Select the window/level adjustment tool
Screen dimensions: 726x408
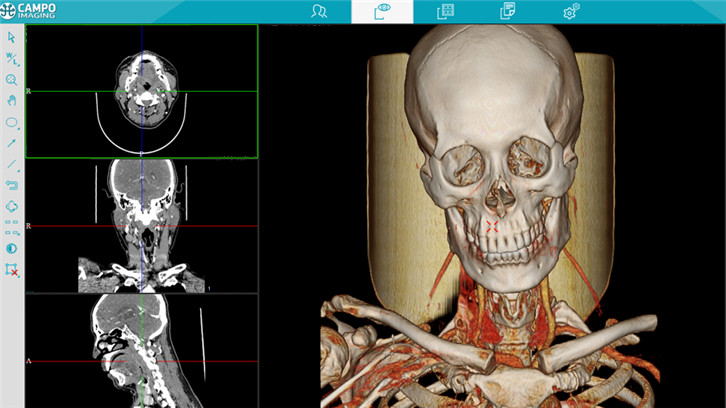click(x=12, y=59)
